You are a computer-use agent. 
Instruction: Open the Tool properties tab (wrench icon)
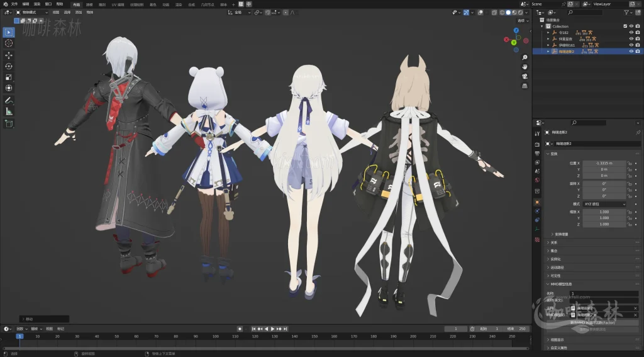(x=537, y=133)
